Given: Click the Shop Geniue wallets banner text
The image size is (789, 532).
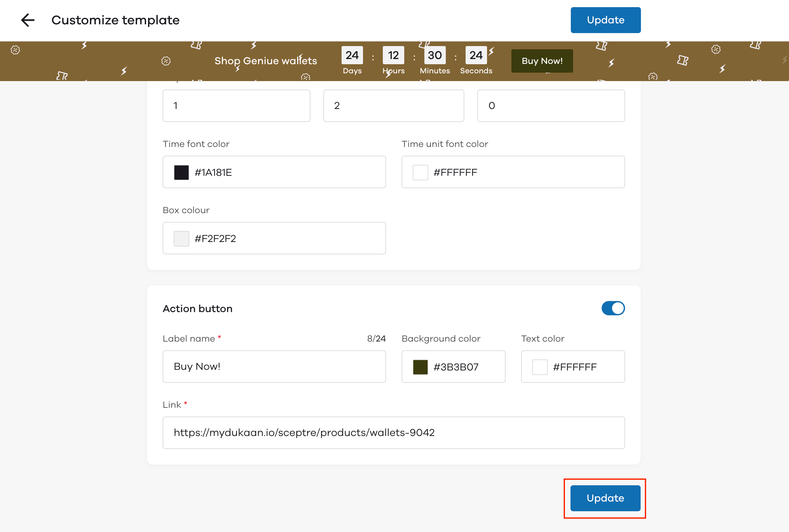Looking at the screenshot, I should [266, 61].
